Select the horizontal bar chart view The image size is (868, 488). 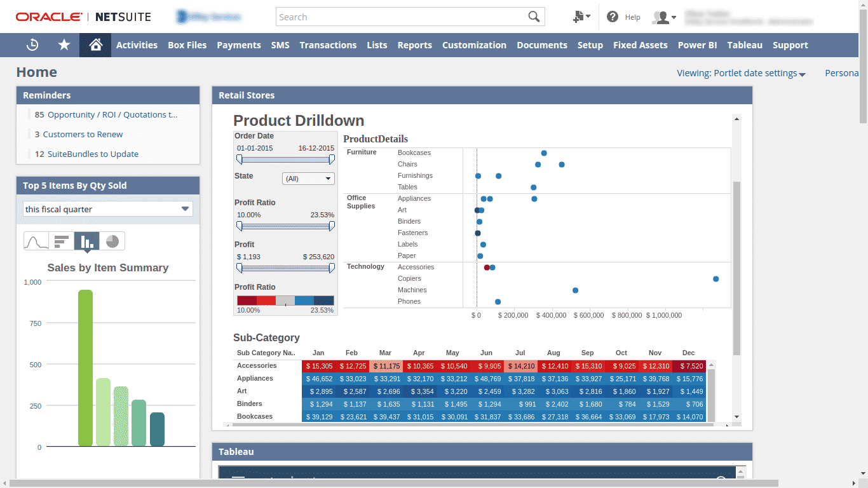pyautogui.click(x=62, y=241)
